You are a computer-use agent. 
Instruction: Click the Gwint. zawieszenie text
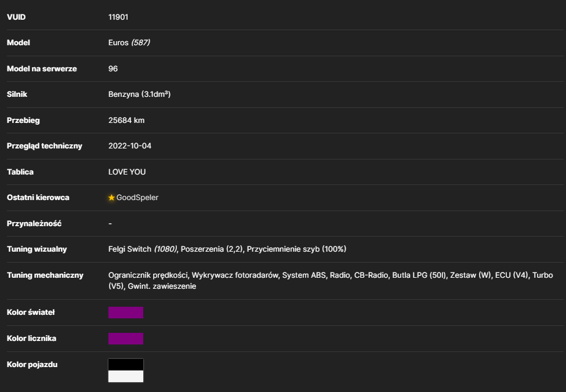point(162,286)
